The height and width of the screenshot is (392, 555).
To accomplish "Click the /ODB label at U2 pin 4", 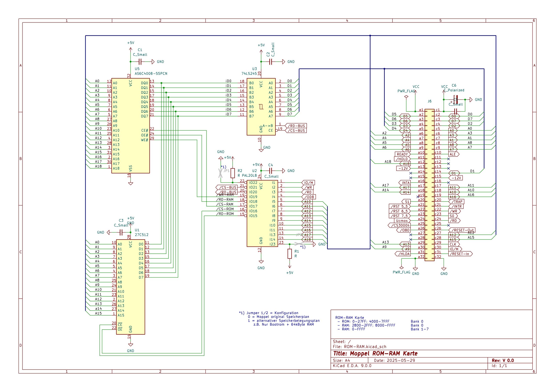I will click(x=309, y=197).
